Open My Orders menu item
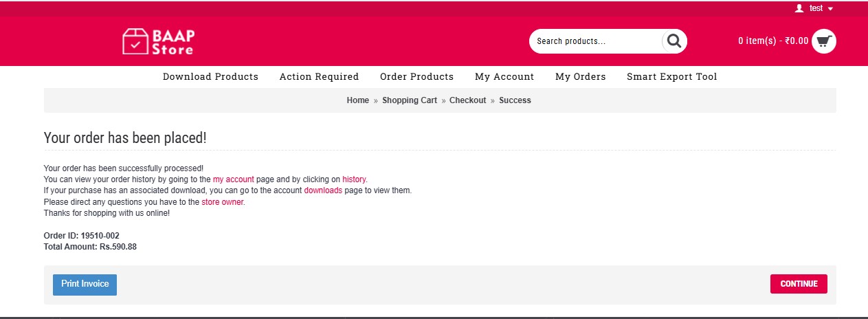The height and width of the screenshot is (319, 868). click(581, 76)
